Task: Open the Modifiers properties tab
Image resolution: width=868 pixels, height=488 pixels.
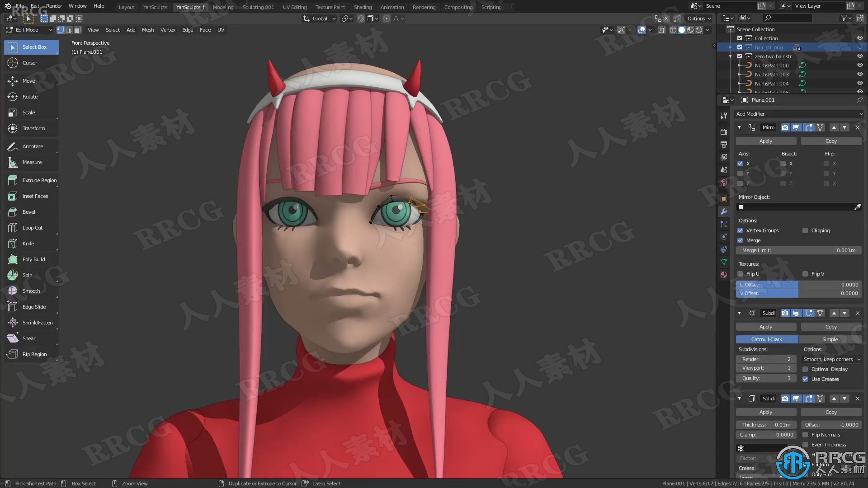Action: point(724,211)
